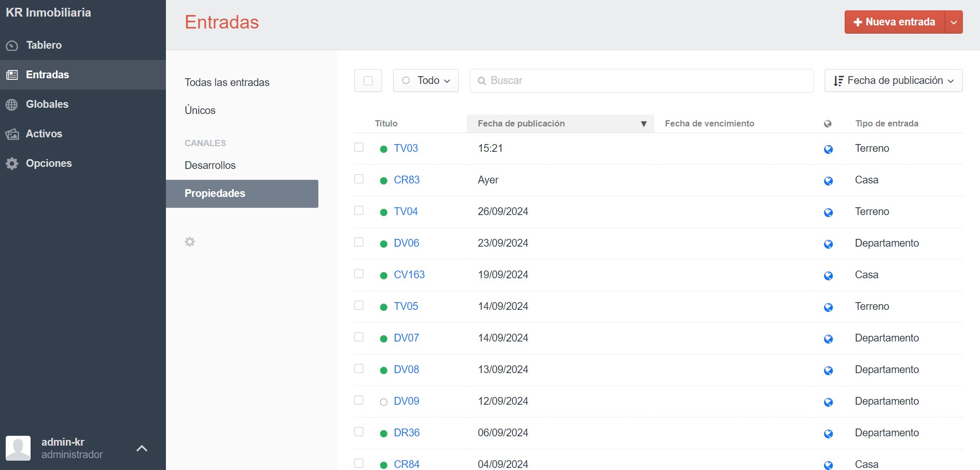Click the Globales globe icon in sidebar
This screenshot has height=470, width=980.
[12, 105]
